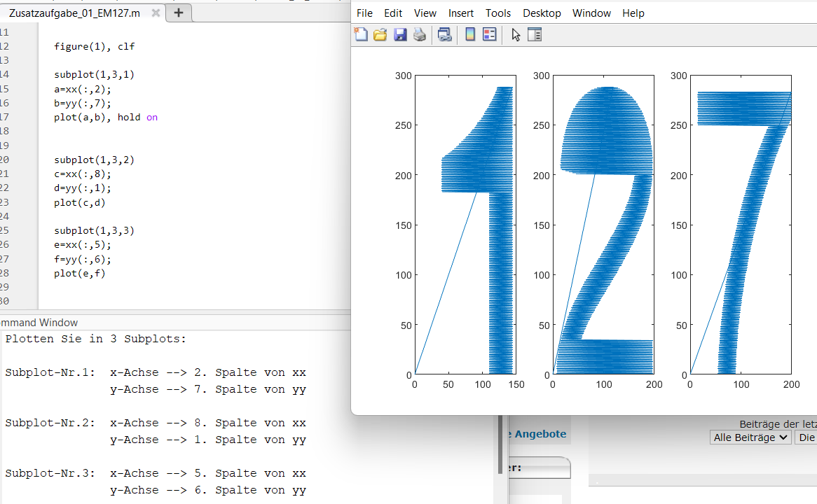Open the Tools menu

(x=498, y=13)
